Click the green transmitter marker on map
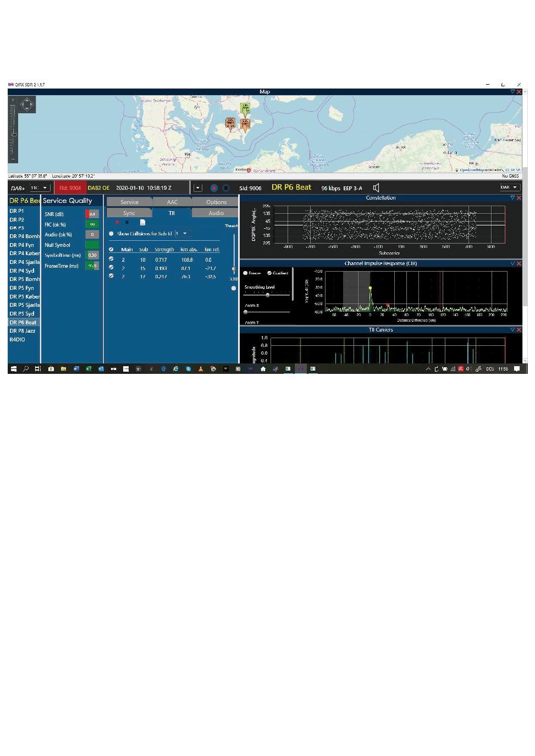 (245, 107)
